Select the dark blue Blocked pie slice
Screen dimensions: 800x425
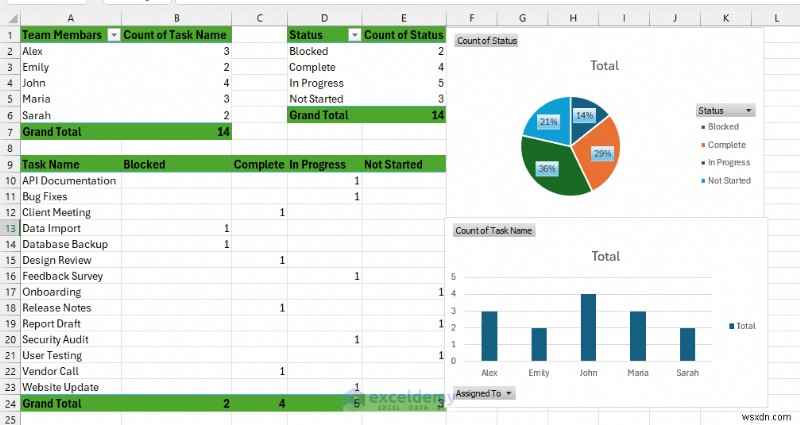pyautogui.click(x=587, y=116)
